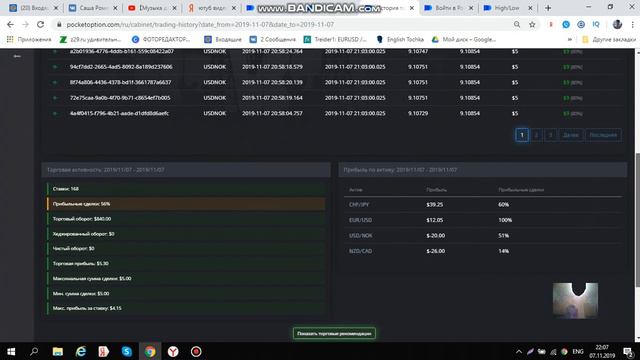Open the z29.ru bookmark
640x360 pixels.
91,39
